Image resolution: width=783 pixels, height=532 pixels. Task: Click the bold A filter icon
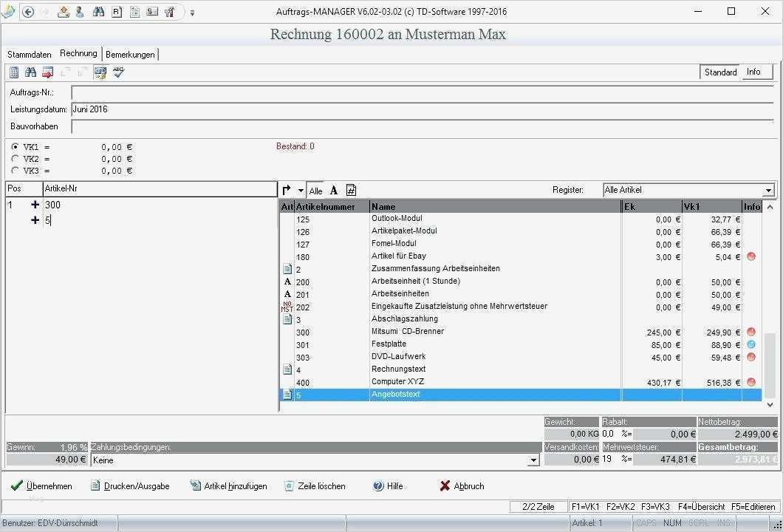(x=334, y=191)
